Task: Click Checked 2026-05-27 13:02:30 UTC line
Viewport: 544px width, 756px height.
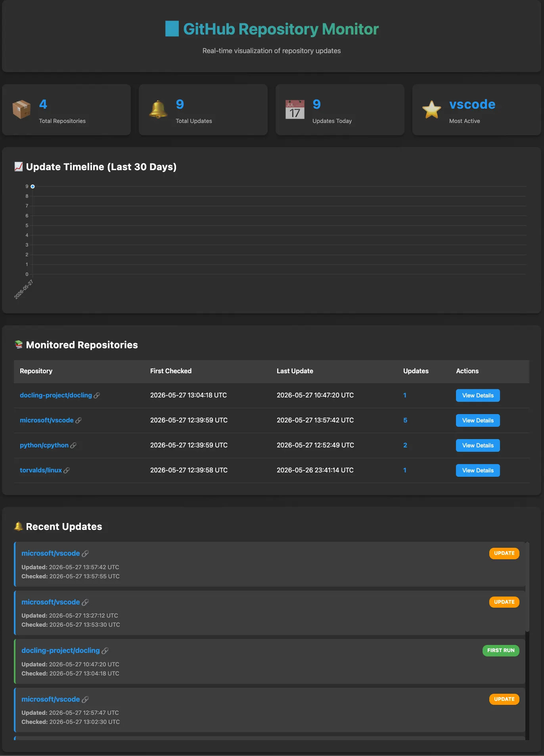Action: pos(71,722)
